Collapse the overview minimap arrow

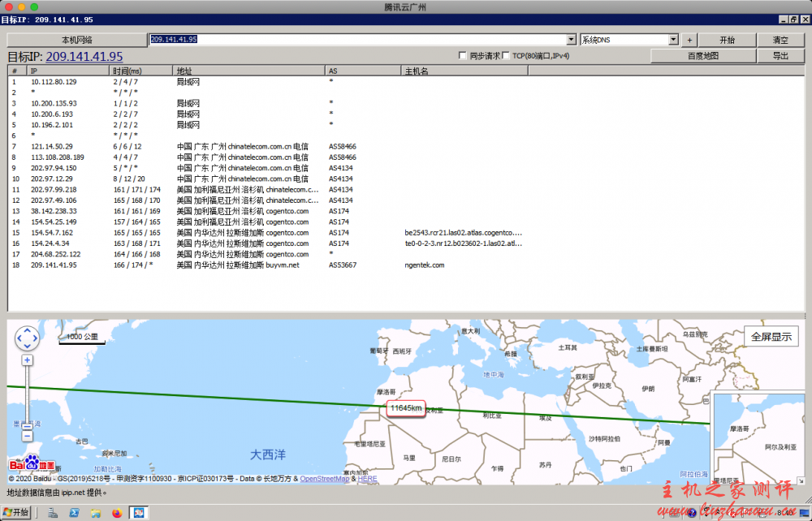pos(801,480)
